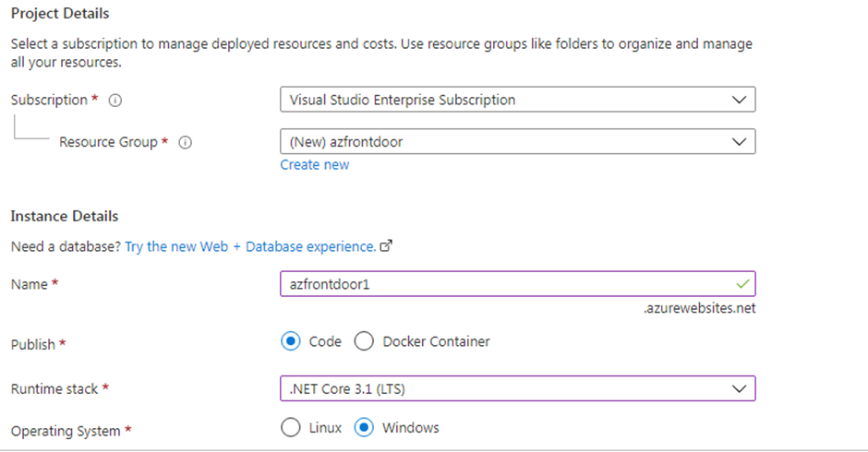
Task: Click the Subscription field label
Action: click(x=49, y=101)
